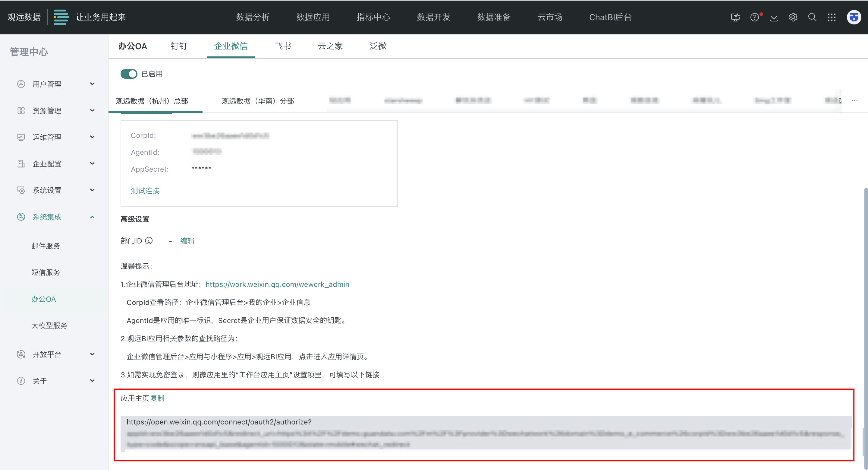Open the work.weixin.qq.com admin link

[x=277, y=284]
